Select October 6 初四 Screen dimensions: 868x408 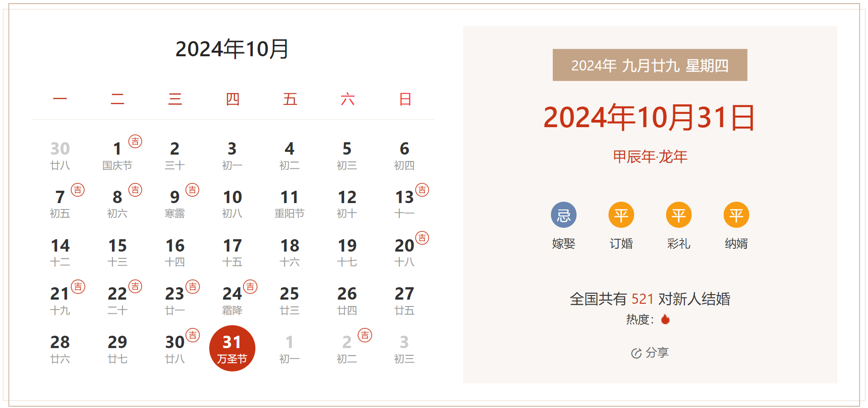click(x=404, y=156)
